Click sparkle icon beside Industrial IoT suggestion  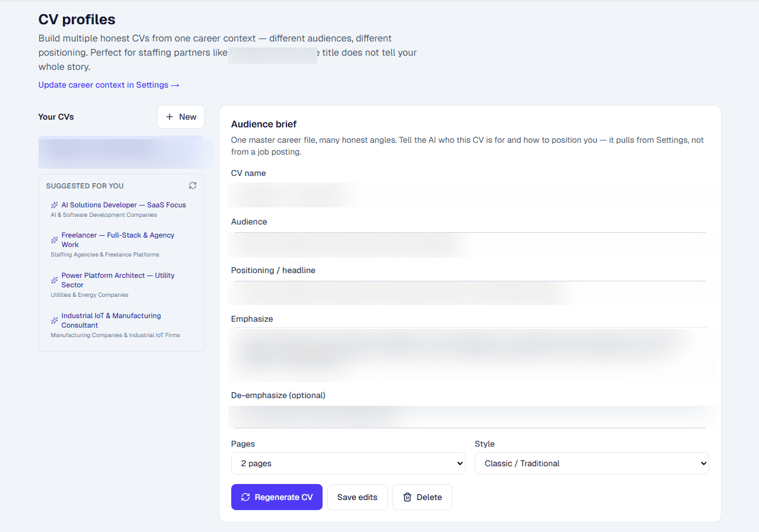click(x=55, y=321)
